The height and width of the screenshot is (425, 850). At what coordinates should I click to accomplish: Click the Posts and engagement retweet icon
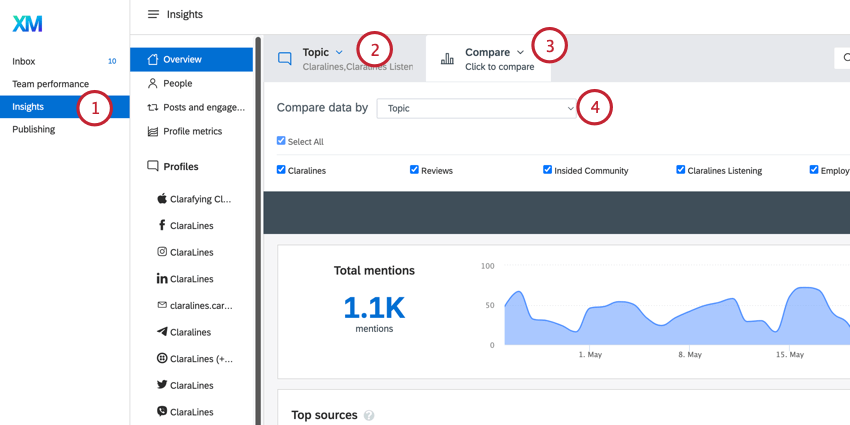click(x=153, y=107)
